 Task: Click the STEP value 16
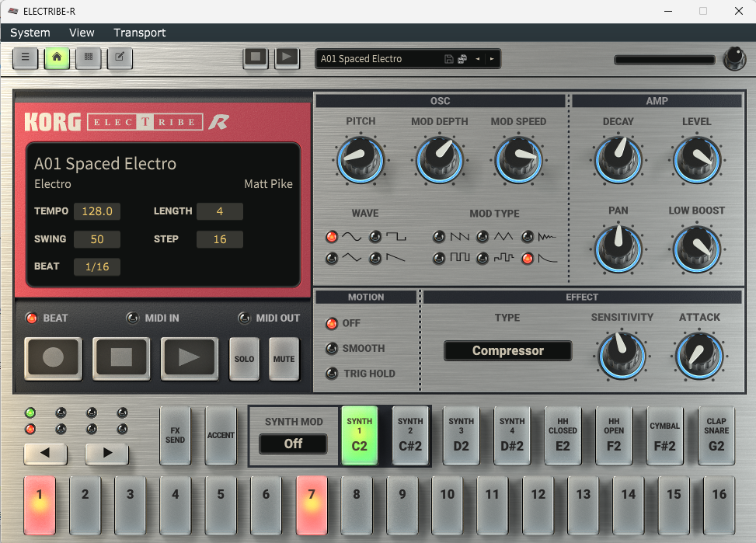click(220, 239)
